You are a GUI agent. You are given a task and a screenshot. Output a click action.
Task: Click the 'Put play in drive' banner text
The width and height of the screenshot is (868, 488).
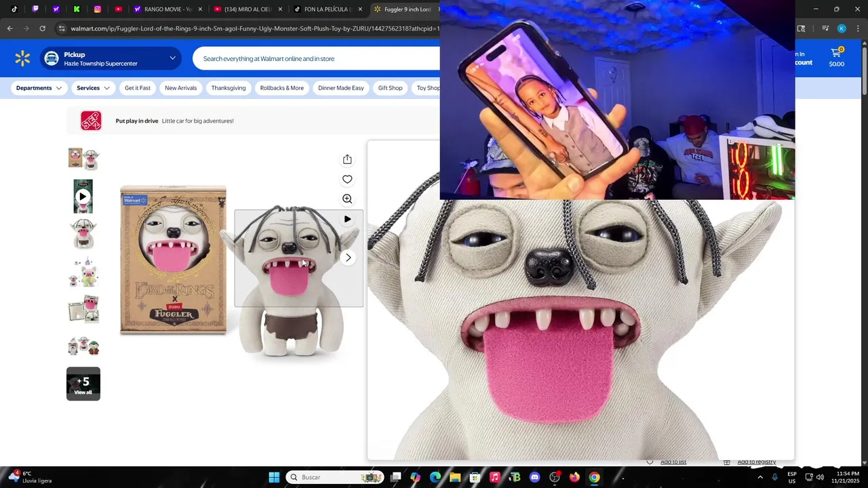coord(137,121)
